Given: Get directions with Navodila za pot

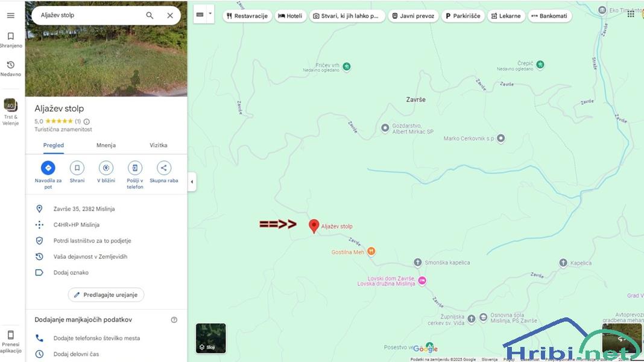Looking at the screenshot, I should coord(48,175).
